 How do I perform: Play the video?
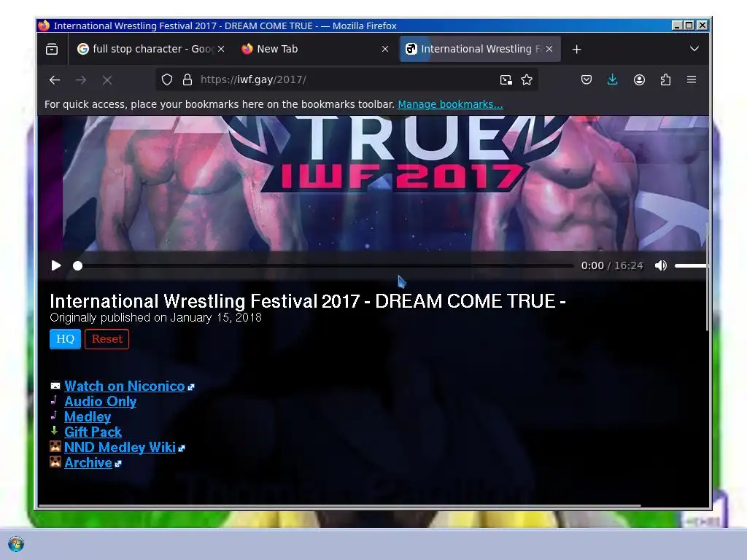pos(56,265)
